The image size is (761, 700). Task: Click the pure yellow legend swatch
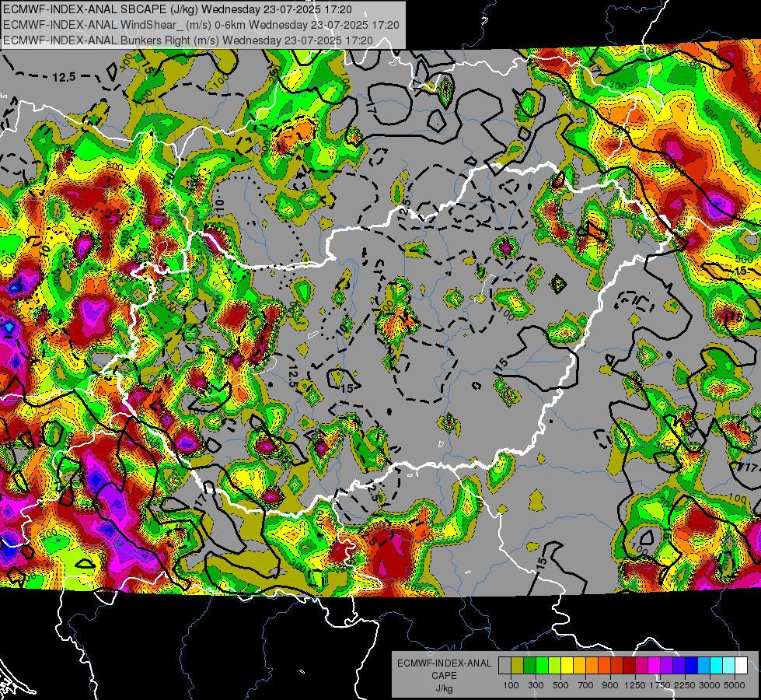(x=567, y=666)
